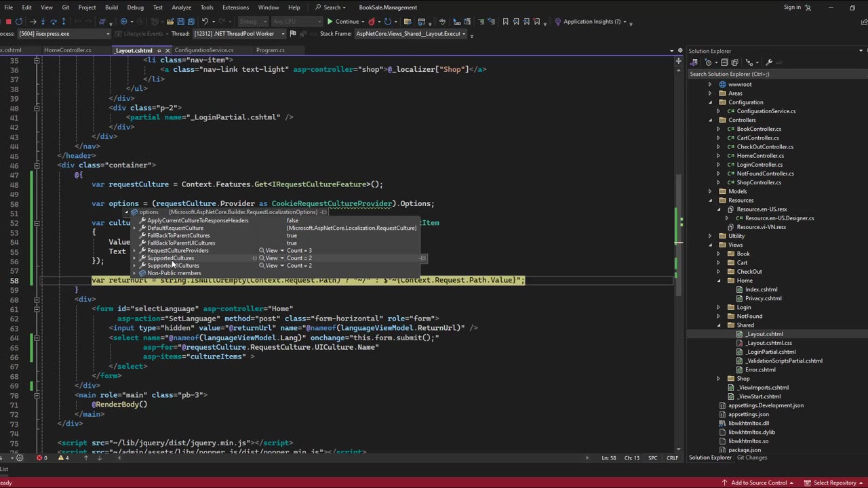Expand Non-Public members in DataTip
Viewport: 868px width, 488px height.
pyautogui.click(x=136, y=273)
